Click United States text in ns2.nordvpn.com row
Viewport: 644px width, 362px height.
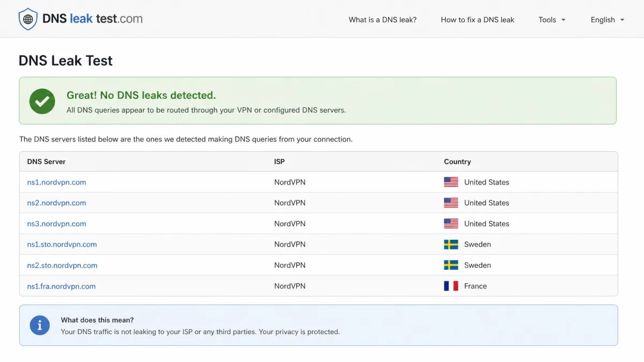pyautogui.click(x=487, y=203)
